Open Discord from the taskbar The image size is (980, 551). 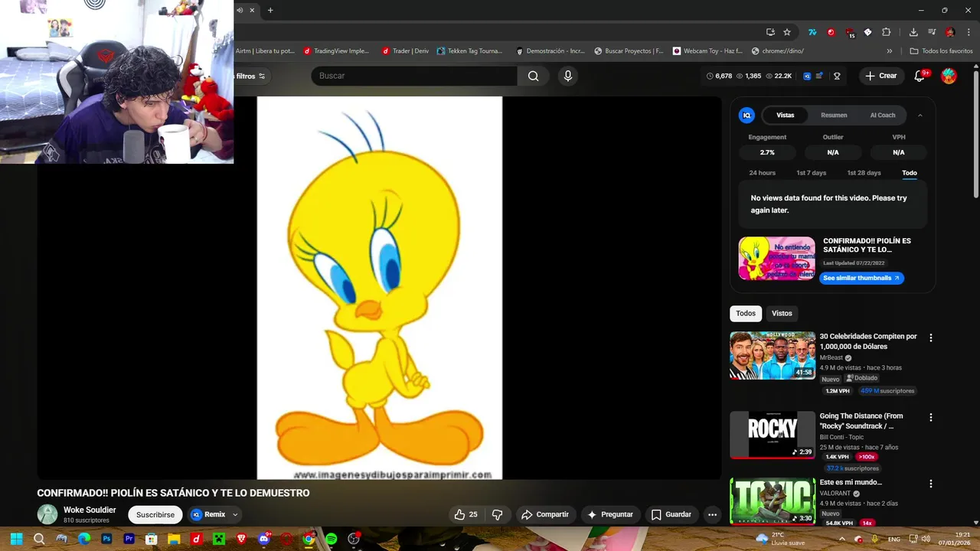[264, 539]
